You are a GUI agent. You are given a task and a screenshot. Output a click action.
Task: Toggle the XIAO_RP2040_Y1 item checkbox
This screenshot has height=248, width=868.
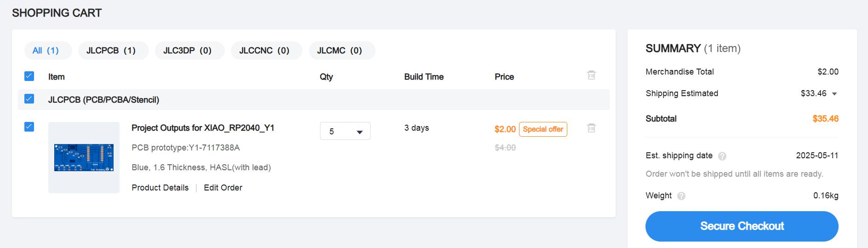(29, 127)
